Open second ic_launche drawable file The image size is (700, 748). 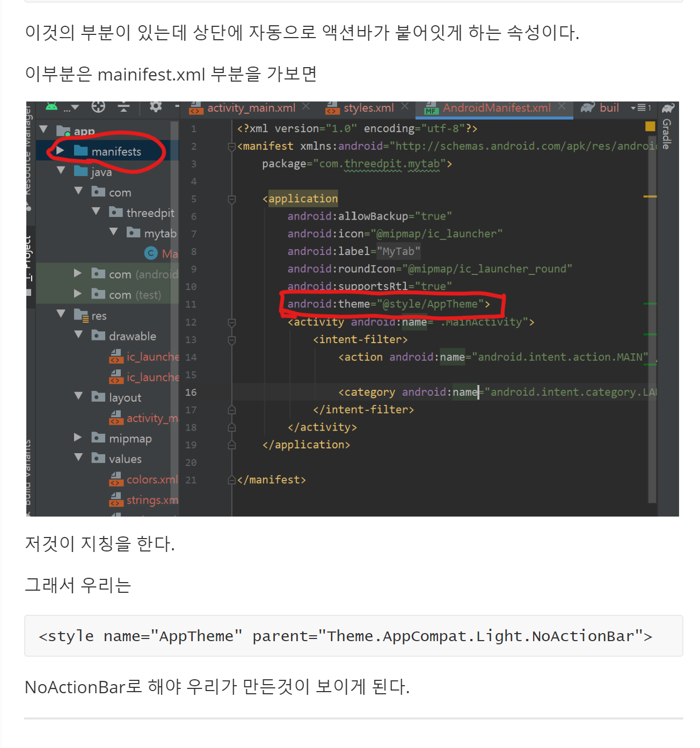[144, 377]
